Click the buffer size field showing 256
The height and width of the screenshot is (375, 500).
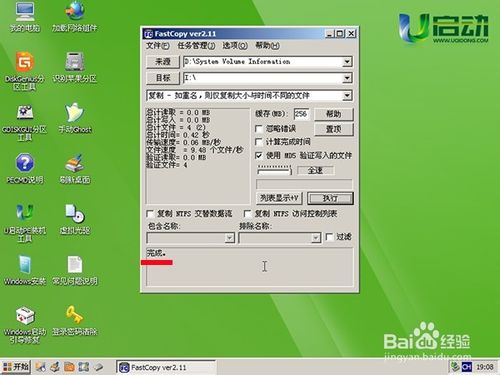[301, 114]
